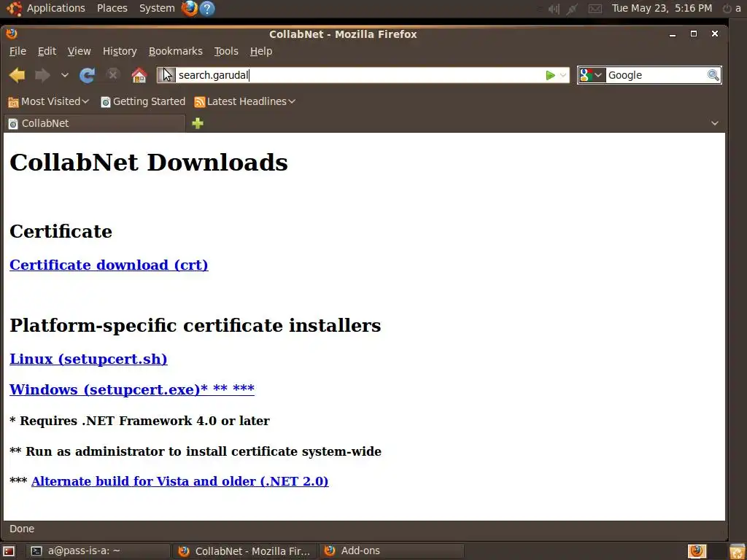Select the CollabNet tab
747x560 pixels.
[94, 123]
